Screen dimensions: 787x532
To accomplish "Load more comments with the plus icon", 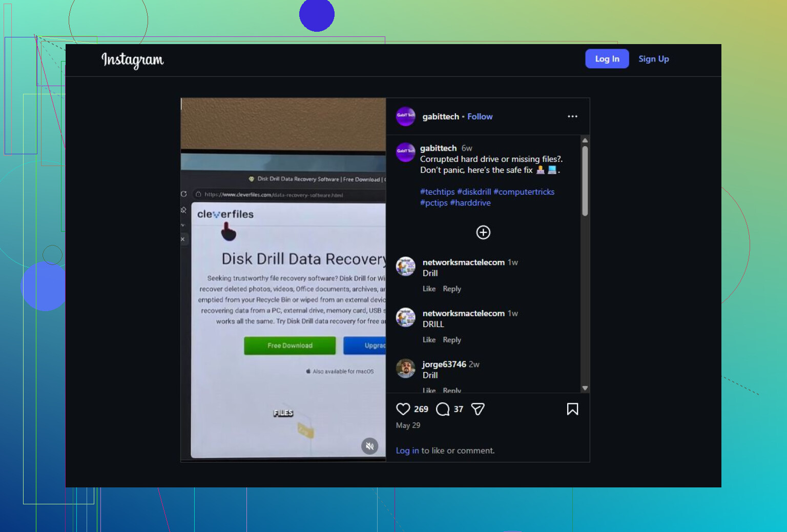I will pyautogui.click(x=483, y=233).
